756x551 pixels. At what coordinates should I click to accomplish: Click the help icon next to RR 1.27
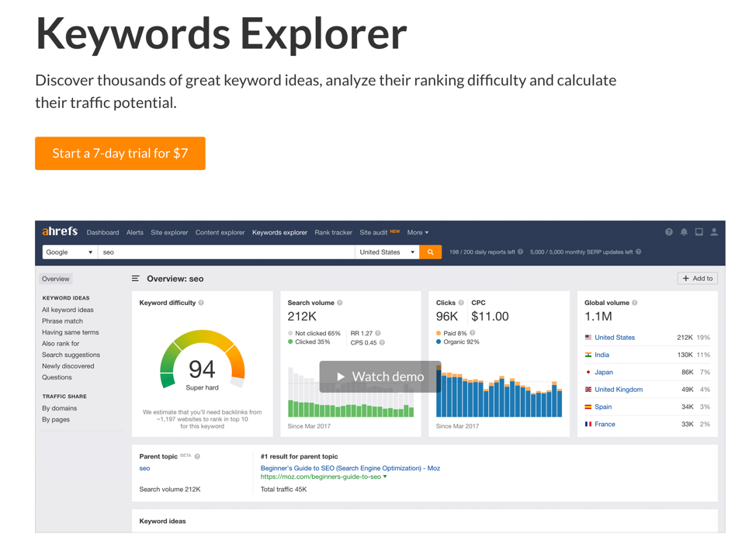(378, 333)
